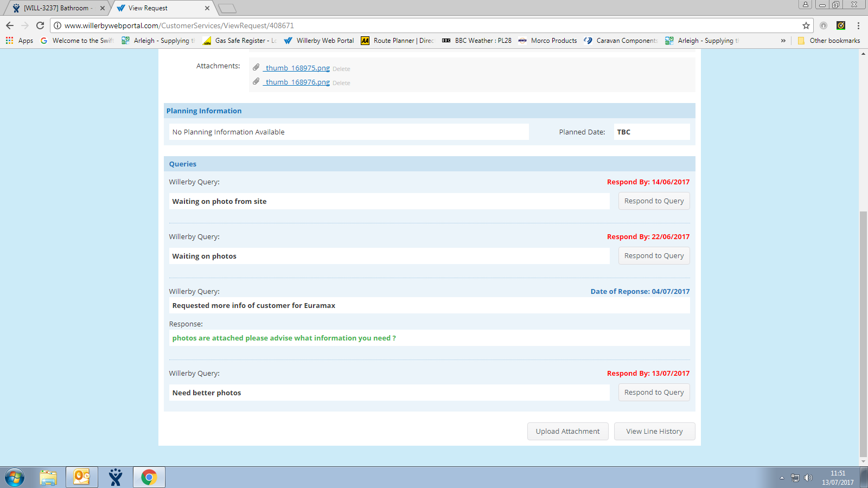This screenshot has width=868, height=488.
Task: Open BBC Weather PL28 bookmark
Action: point(476,41)
